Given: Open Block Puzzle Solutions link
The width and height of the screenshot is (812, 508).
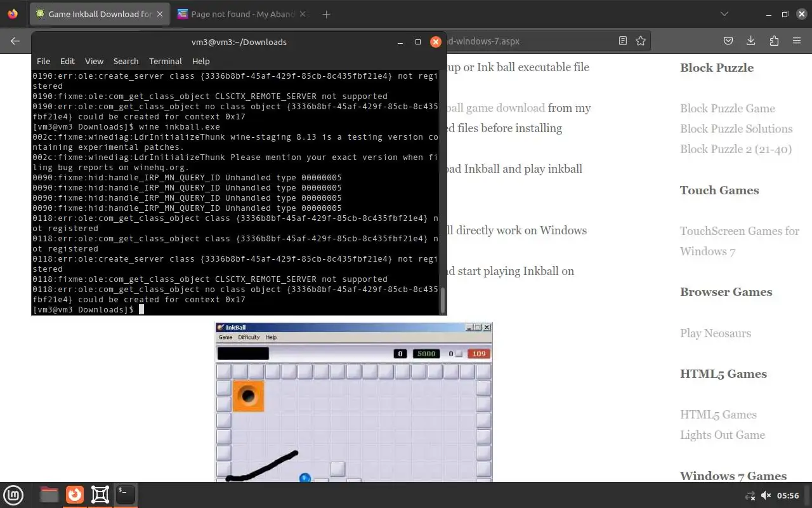Looking at the screenshot, I should pos(736,128).
